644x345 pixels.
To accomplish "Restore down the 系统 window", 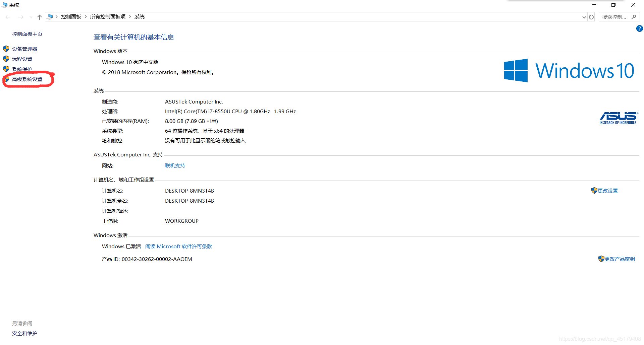I will point(613,5).
